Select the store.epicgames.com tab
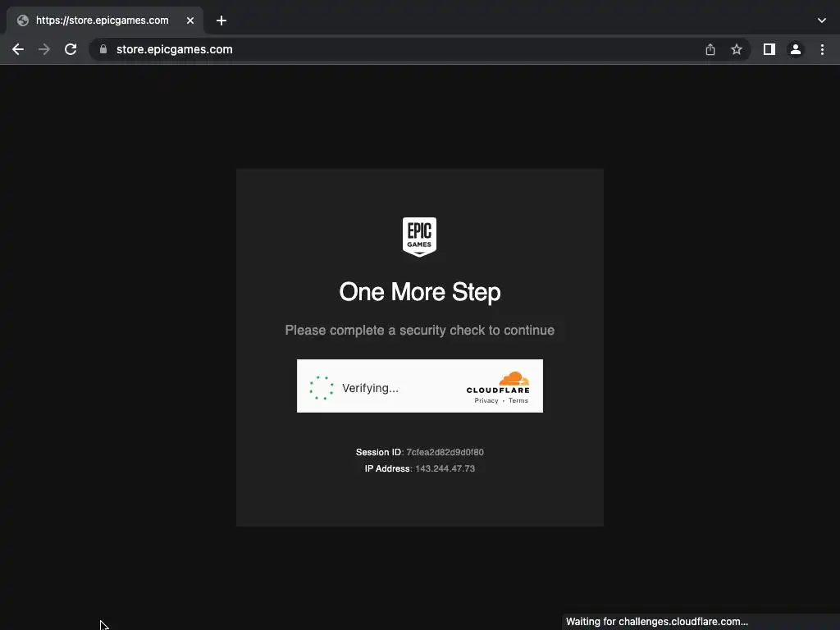Viewport: 840px width, 630px height. click(105, 21)
